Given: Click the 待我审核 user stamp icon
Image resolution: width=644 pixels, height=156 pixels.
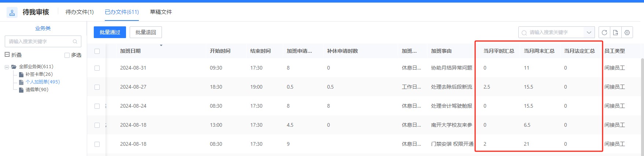Looking at the screenshot, I should click(12, 12).
